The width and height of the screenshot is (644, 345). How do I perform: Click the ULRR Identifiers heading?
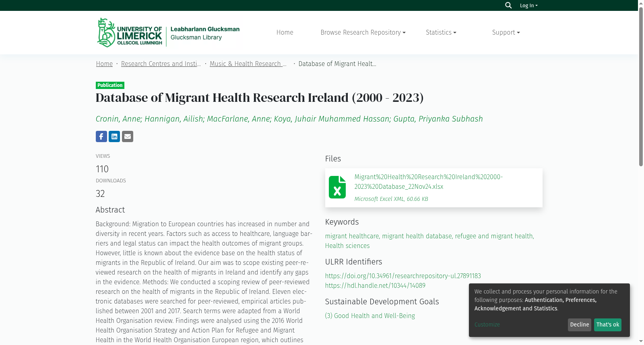coord(353,262)
